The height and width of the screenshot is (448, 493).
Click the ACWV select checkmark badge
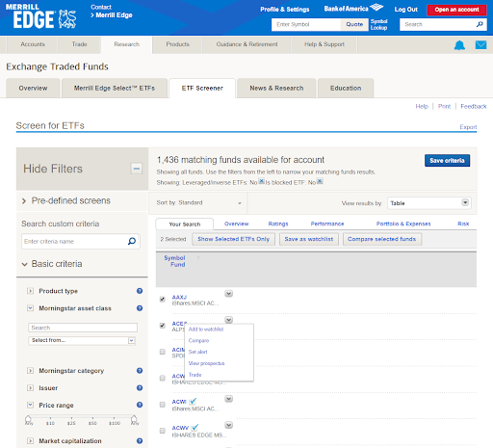pyautogui.click(x=195, y=428)
